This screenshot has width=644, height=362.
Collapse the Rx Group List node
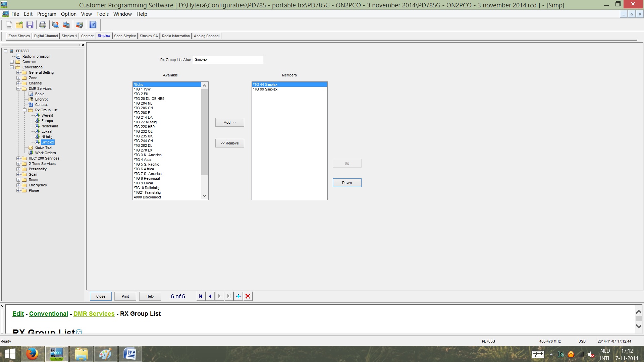point(25,110)
